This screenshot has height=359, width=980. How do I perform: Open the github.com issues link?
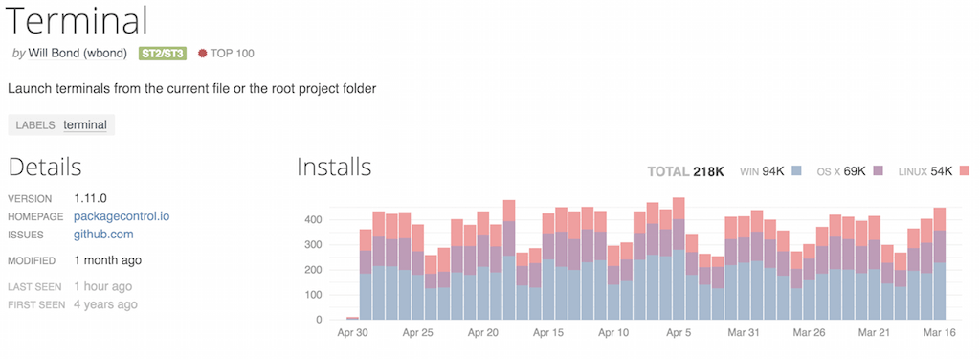click(x=103, y=235)
